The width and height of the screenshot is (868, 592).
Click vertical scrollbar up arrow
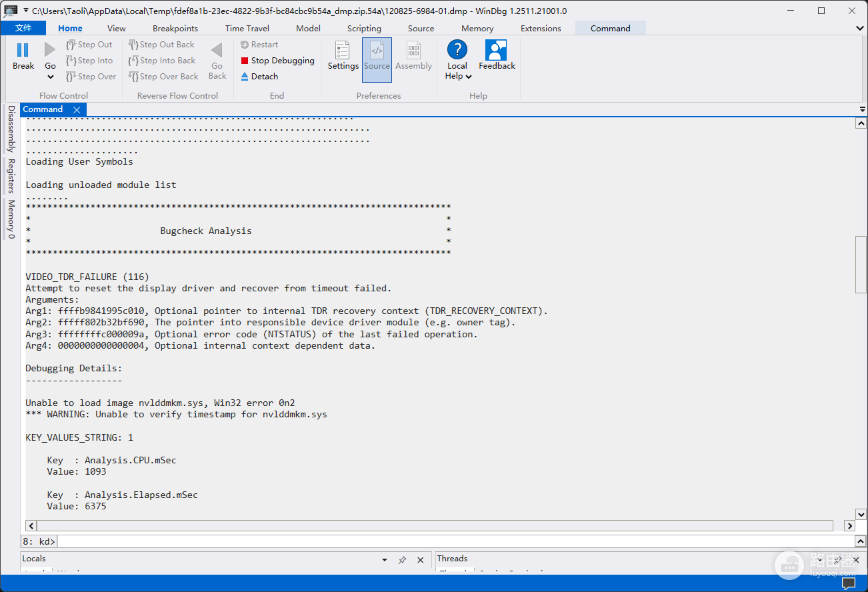[861, 123]
